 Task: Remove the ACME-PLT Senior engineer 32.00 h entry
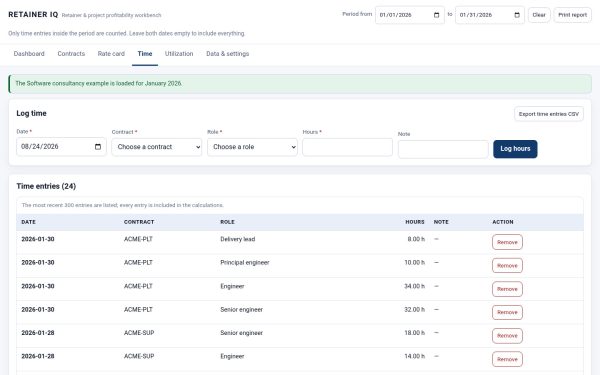pos(507,312)
